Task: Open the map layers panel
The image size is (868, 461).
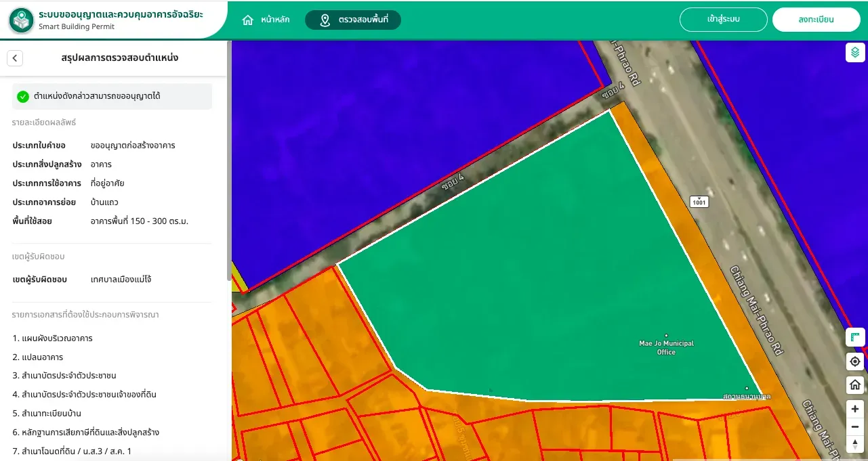Action: tap(855, 52)
